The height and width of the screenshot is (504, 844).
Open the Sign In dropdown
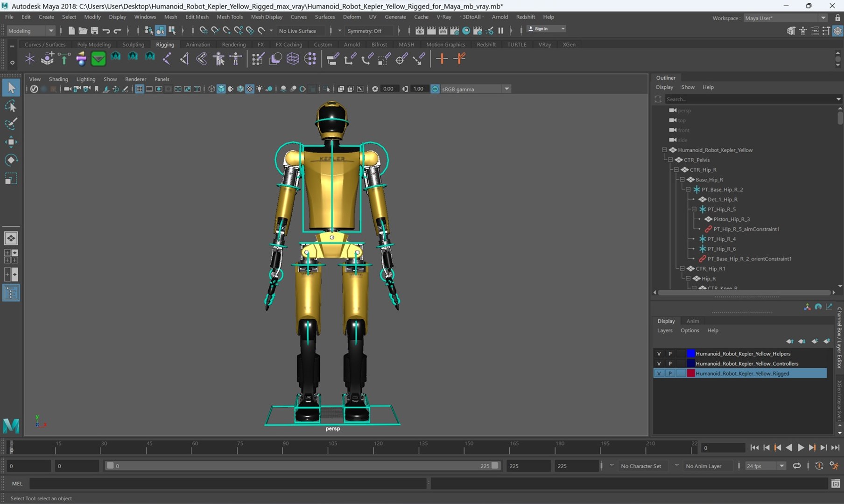pos(546,29)
